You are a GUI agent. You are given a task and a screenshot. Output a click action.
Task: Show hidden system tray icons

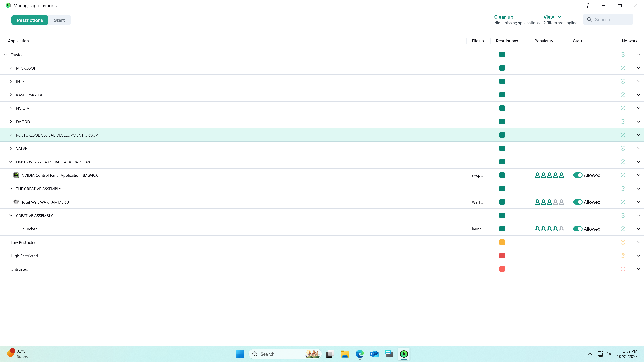[589, 354]
